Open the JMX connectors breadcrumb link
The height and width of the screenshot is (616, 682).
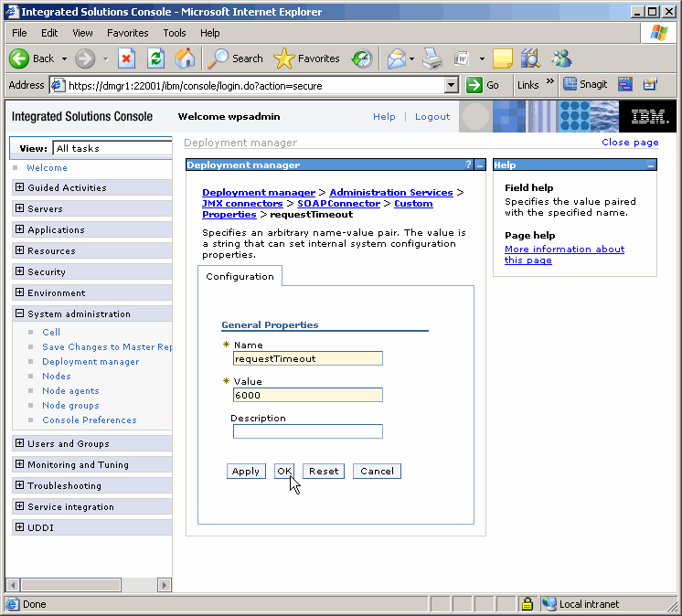click(x=243, y=203)
